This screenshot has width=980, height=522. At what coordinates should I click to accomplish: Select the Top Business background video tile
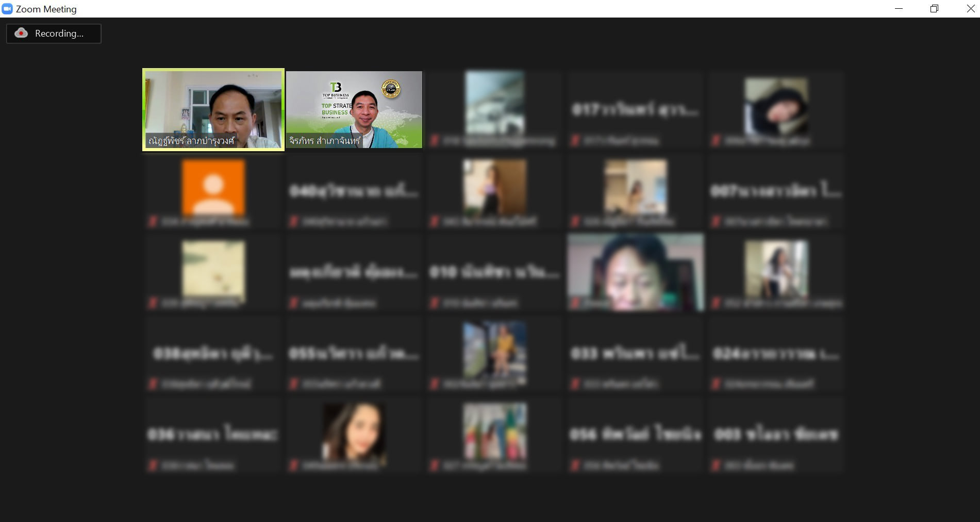(x=354, y=109)
